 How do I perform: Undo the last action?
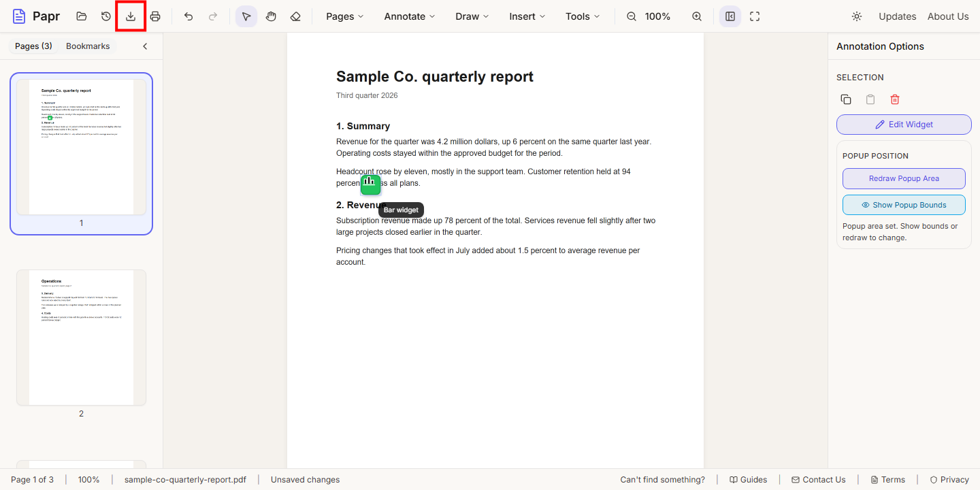189,16
